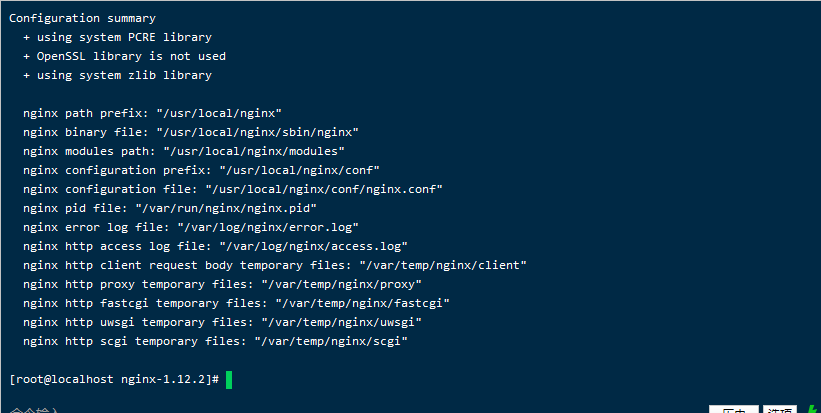Open the 选项 (Options) button
Screen dimensions: 821x413
(x=779, y=410)
